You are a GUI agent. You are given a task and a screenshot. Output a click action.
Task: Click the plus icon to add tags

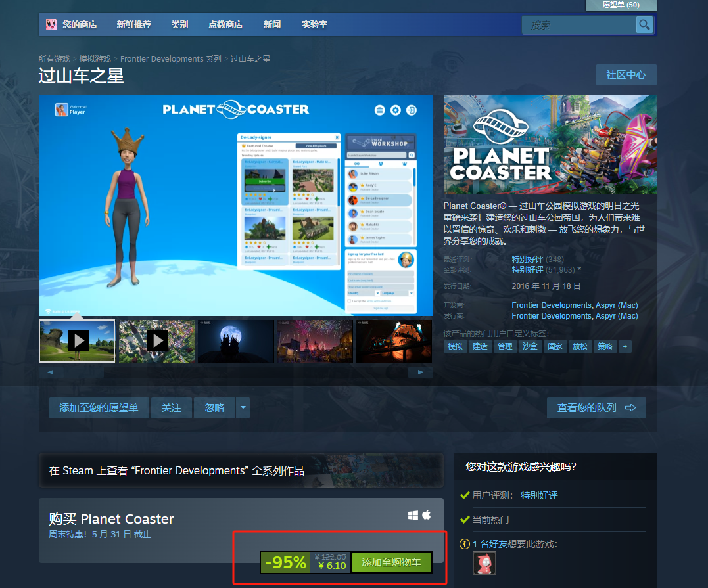pyautogui.click(x=625, y=346)
